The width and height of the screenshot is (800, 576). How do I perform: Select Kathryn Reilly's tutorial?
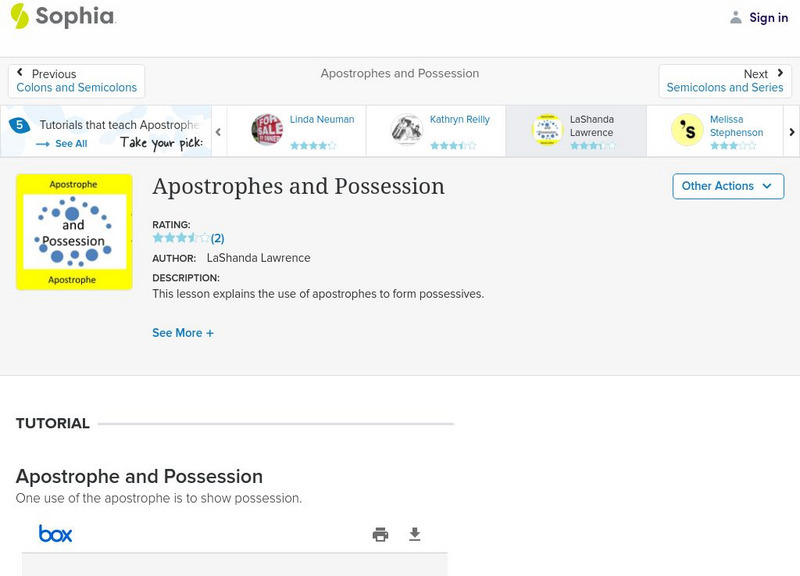coord(437,131)
